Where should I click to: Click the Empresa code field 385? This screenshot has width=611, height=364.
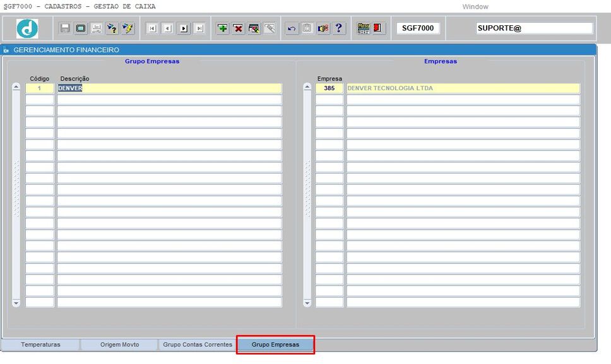pos(329,88)
